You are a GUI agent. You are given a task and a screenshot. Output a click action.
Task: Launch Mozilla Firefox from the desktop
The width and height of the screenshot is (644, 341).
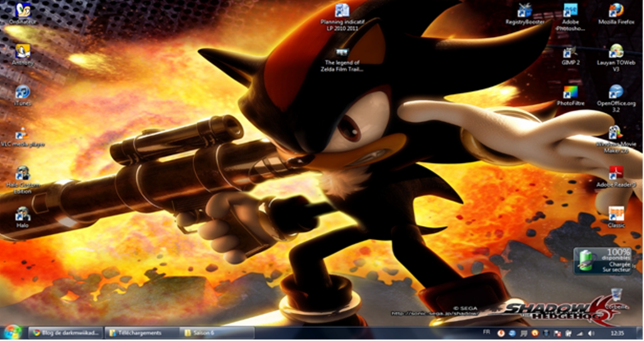coord(616,14)
